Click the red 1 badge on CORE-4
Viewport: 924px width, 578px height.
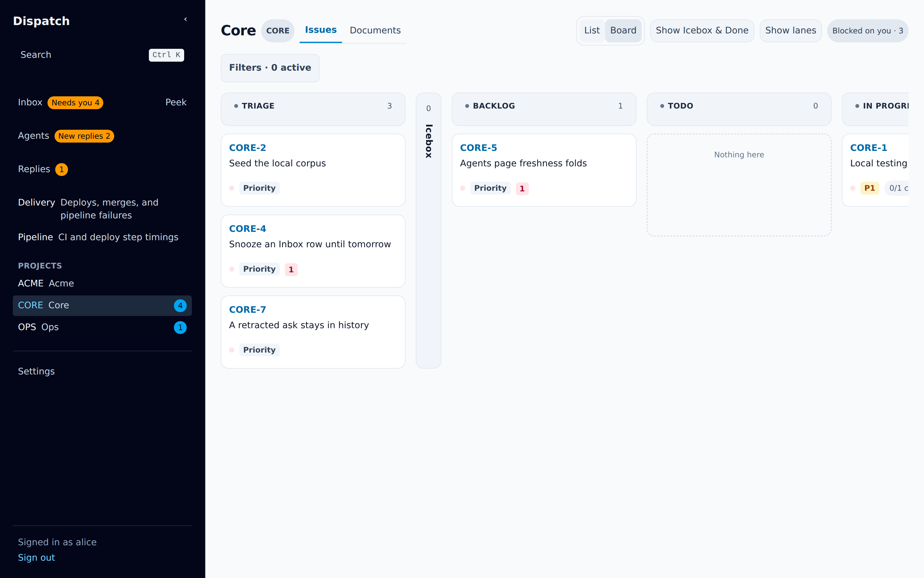click(x=291, y=269)
